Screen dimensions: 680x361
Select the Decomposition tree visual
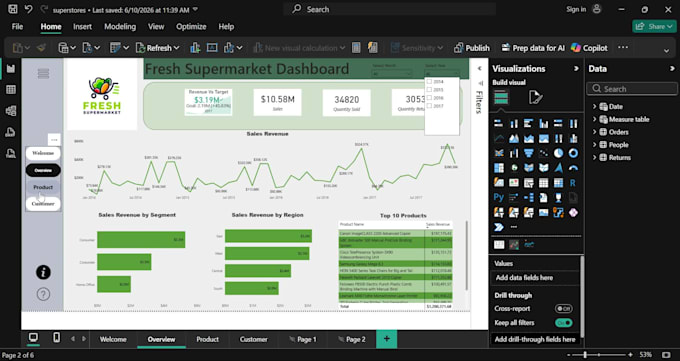(529, 197)
